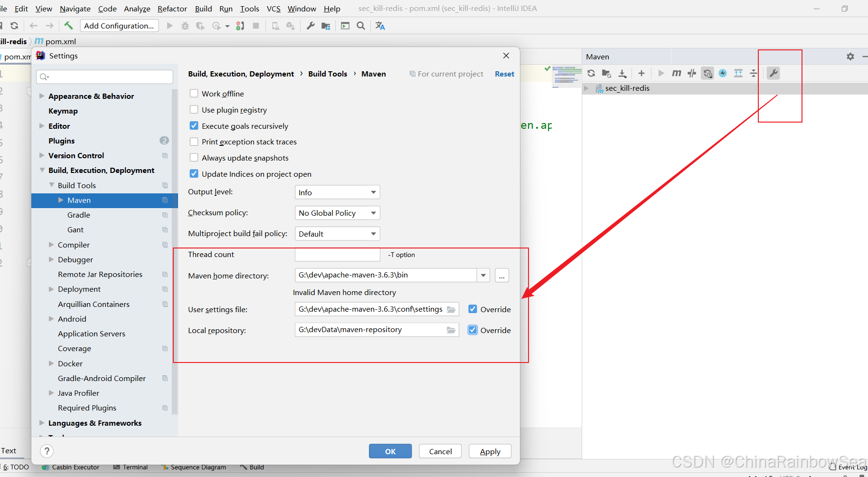Click the Translate icon in toolbar

(380, 26)
